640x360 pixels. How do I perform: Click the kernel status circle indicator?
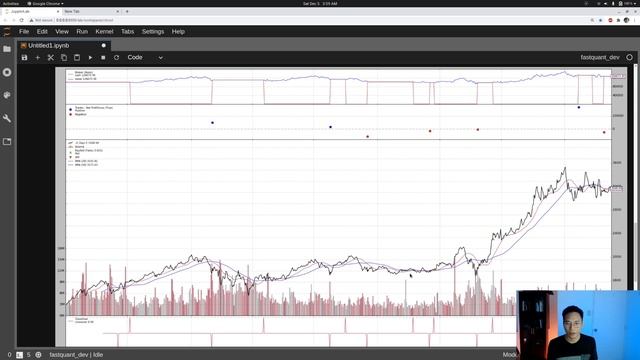[629, 58]
